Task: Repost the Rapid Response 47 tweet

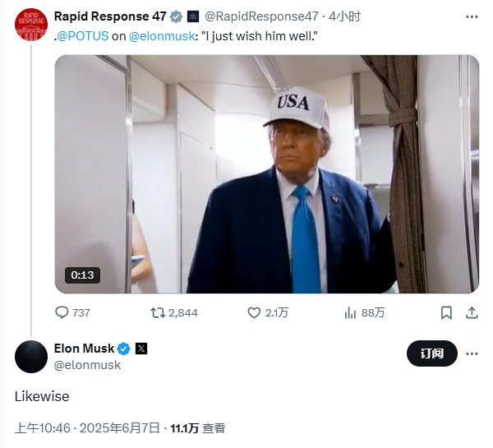Action: click(158, 312)
